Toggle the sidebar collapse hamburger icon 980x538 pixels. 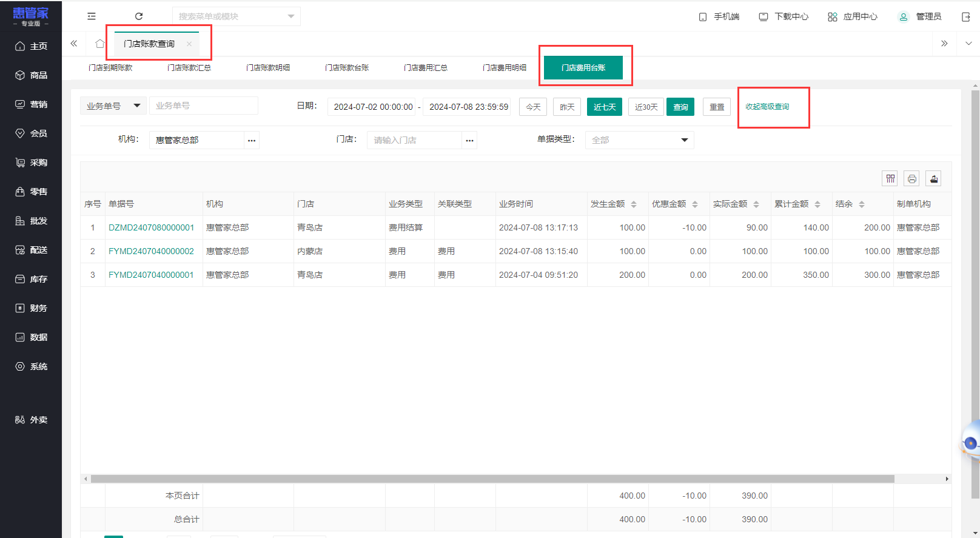92,16
